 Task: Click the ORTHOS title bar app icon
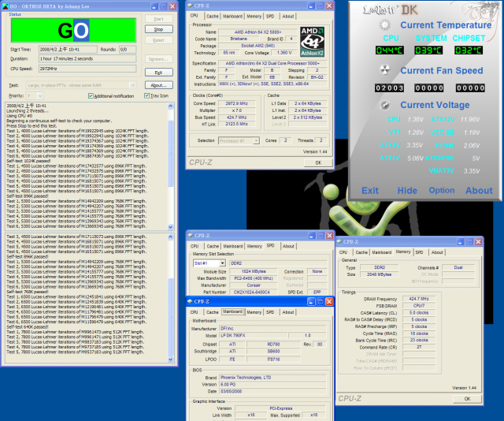pyautogui.click(x=6, y=6)
